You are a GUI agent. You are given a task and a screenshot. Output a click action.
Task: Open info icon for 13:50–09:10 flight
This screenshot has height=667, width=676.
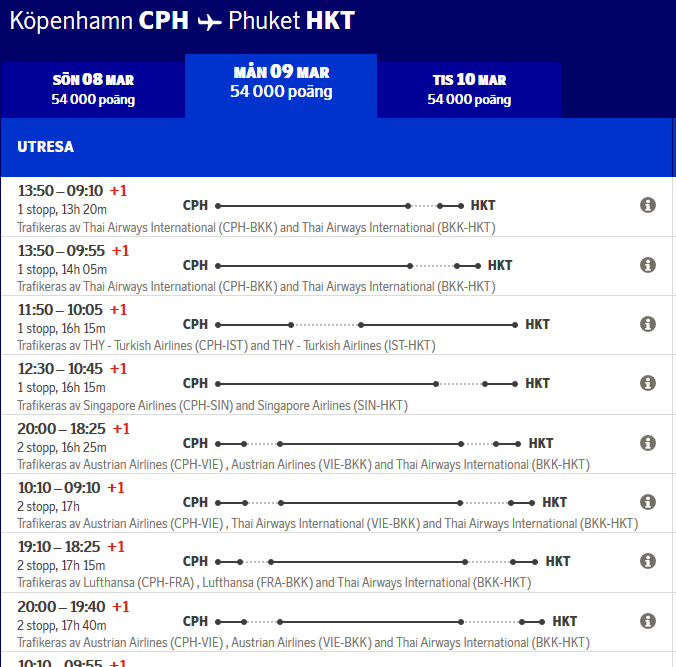coord(647,205)
